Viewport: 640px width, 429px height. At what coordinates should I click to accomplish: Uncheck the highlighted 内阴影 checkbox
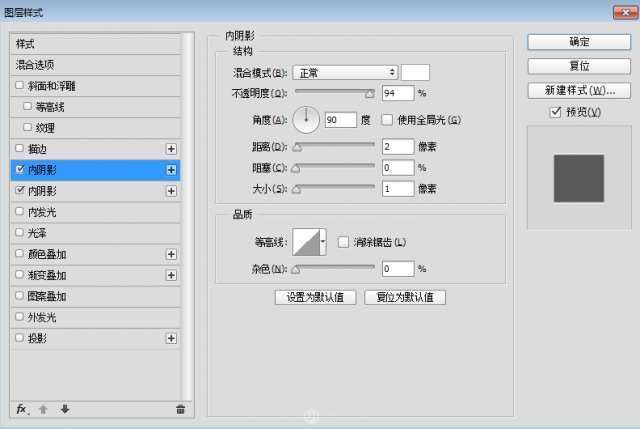(19, 169)
